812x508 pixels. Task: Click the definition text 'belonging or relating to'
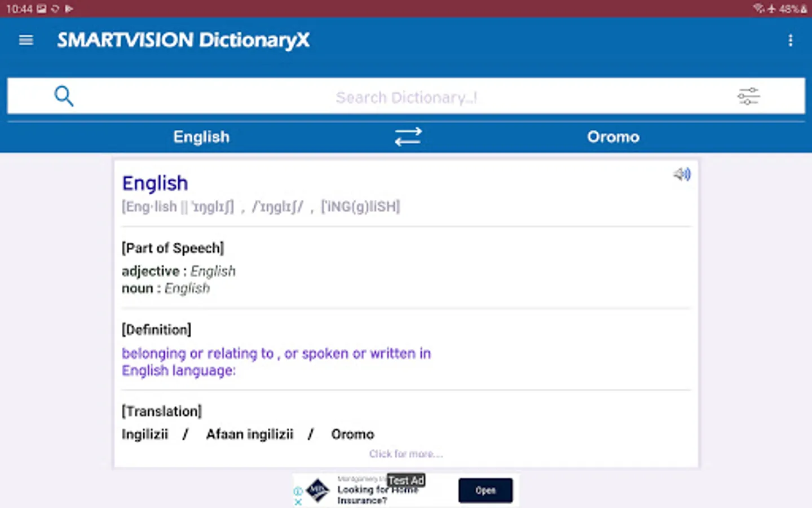click(198, 353)
